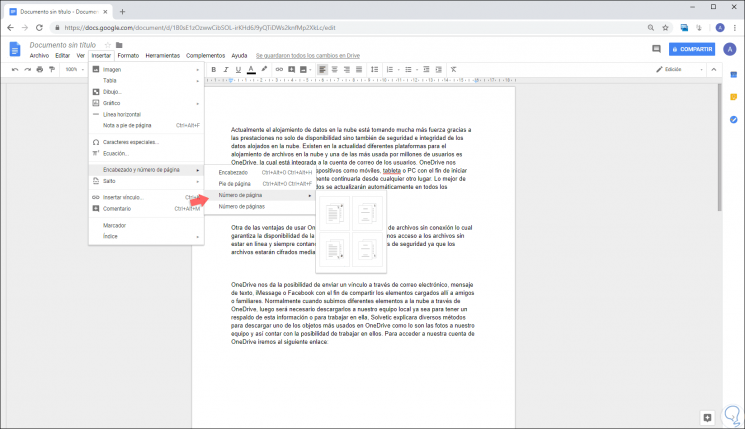Open Caracteres especiales dialog

coord(146,142)
